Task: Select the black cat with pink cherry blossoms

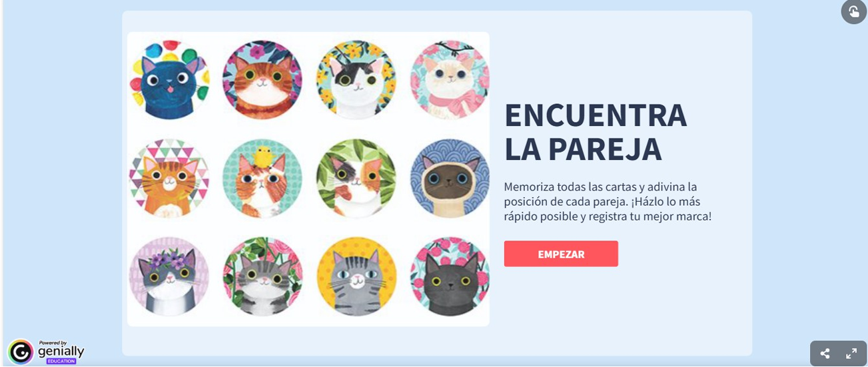Action: [x=450, y=276]
